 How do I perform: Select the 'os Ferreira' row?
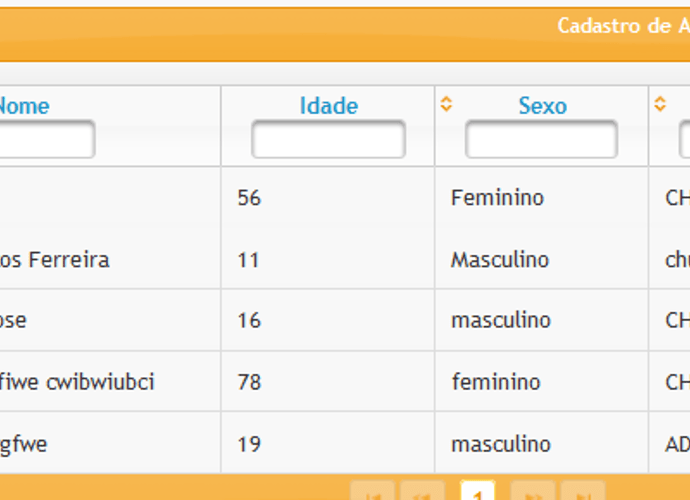tap(55, 260)
